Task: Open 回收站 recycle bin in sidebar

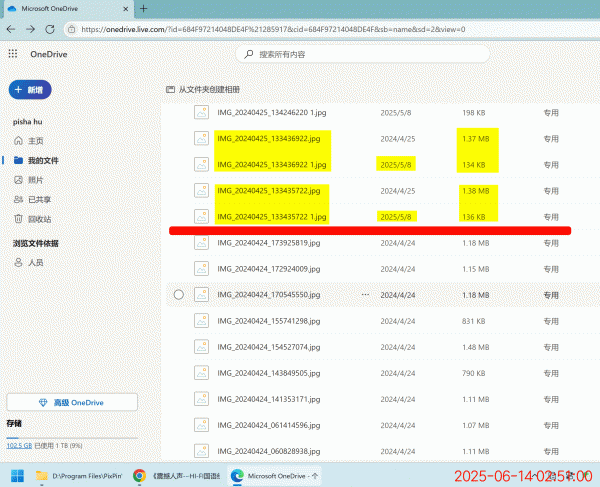Action: click(39, 218)
